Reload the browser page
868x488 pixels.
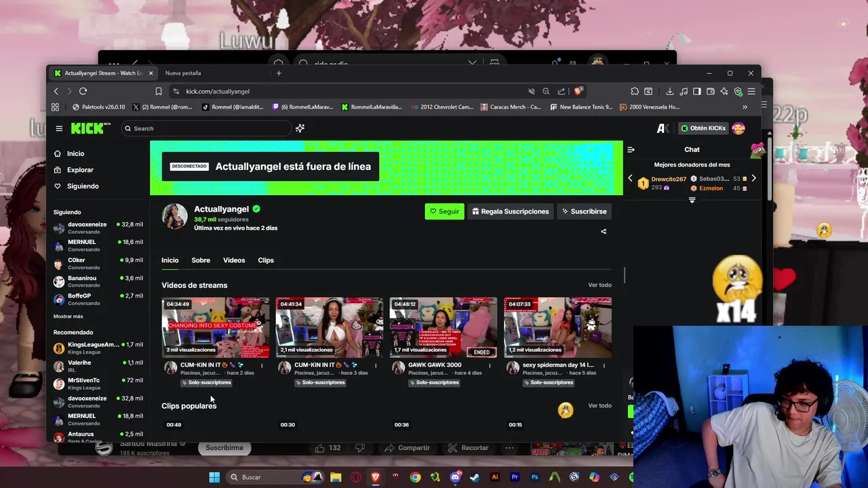click(x=83, y=91)
